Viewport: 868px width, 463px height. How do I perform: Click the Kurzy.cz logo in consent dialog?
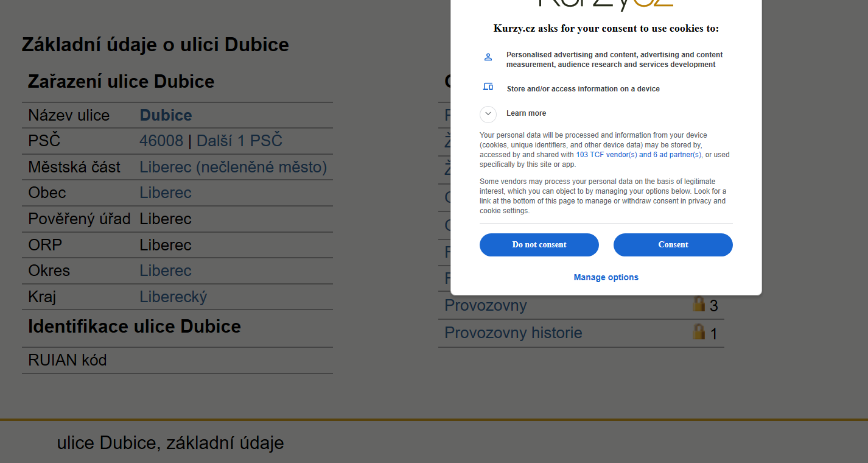tap(606, 3)
